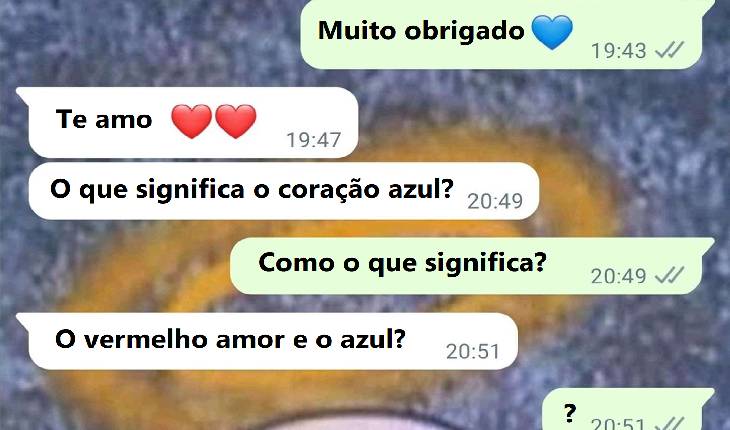This screenshot has height=430, width=730.
Task: Tap the received message's 20:51 timestamp
Action: (x=473, y=351)
